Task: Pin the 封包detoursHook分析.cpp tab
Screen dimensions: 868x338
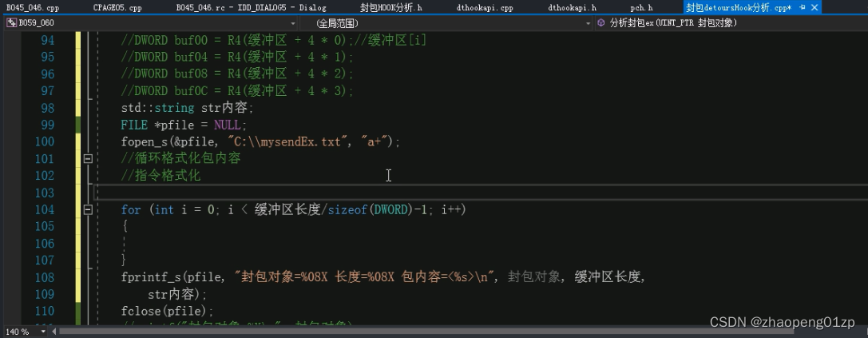Action: pos(803,7)
